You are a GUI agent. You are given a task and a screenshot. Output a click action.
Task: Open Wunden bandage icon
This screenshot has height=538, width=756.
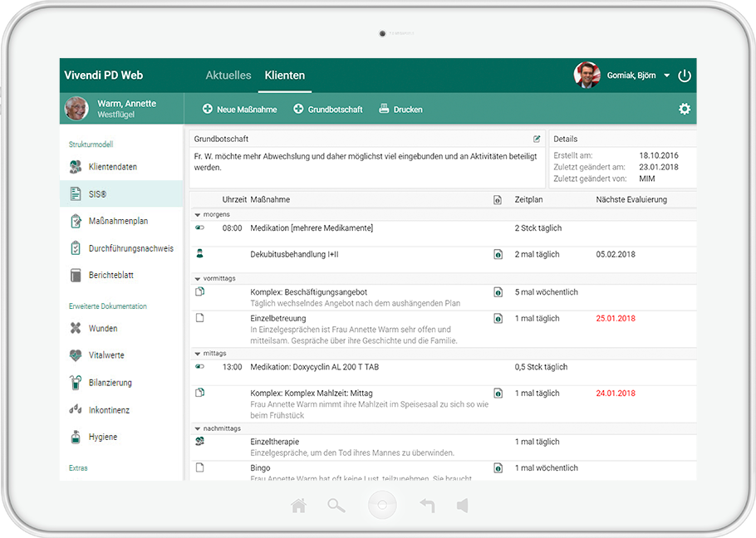click(76, 328)
